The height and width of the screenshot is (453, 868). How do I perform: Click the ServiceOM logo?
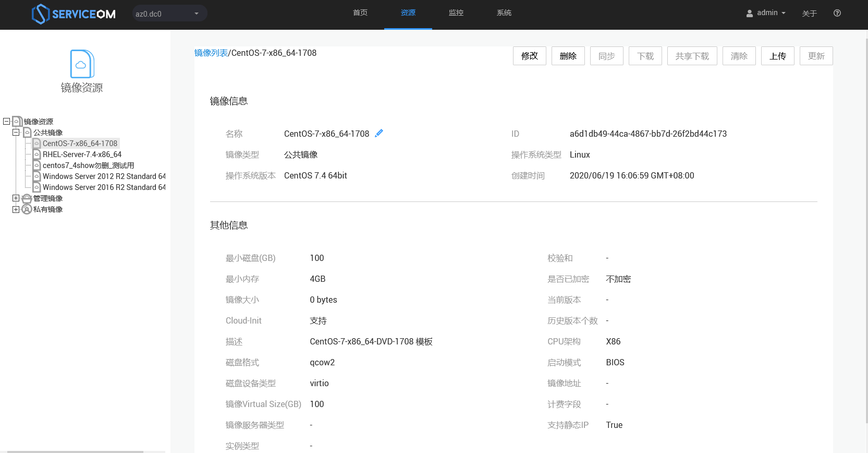(74, 14)
